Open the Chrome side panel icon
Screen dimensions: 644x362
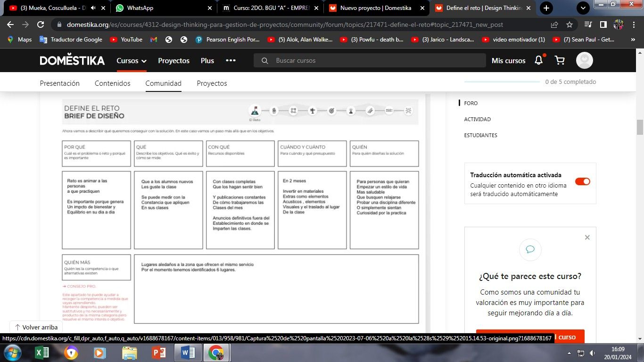(603, 25)
